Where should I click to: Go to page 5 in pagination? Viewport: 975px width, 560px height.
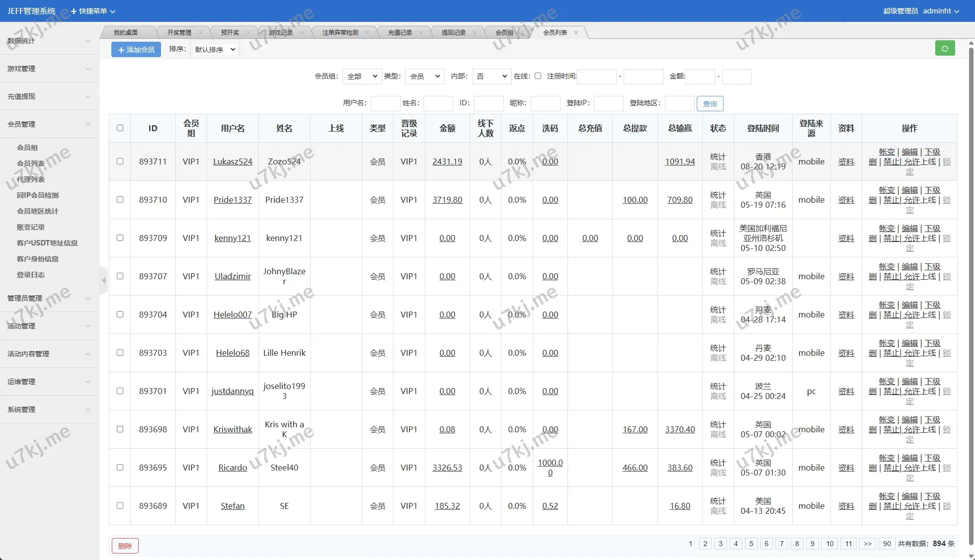pyautogui.click(x=751, y=544)
